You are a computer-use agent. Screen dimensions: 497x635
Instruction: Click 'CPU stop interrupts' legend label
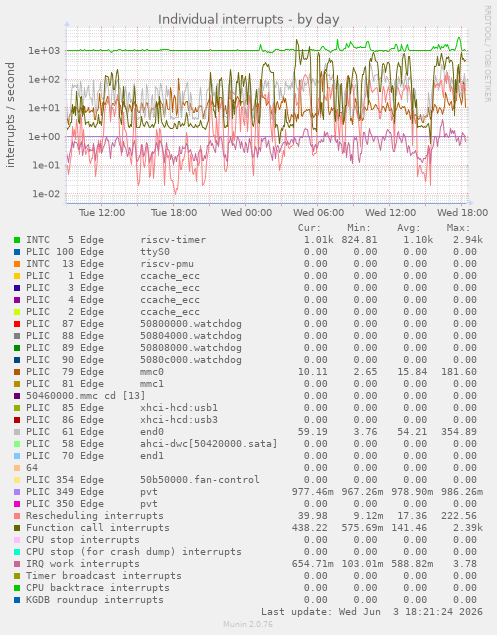(83, 540)
